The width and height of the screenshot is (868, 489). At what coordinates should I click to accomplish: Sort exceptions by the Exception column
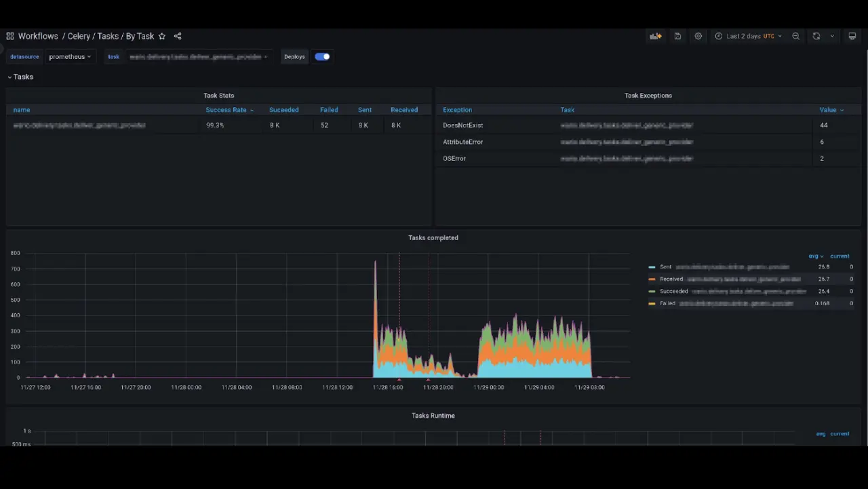(x=457, y=110)
